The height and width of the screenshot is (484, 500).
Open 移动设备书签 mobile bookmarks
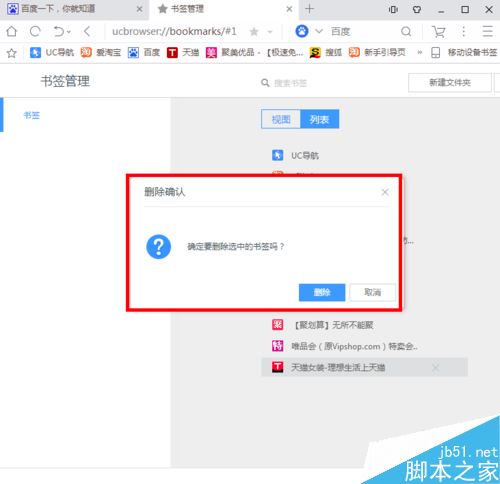click(464, 52)
